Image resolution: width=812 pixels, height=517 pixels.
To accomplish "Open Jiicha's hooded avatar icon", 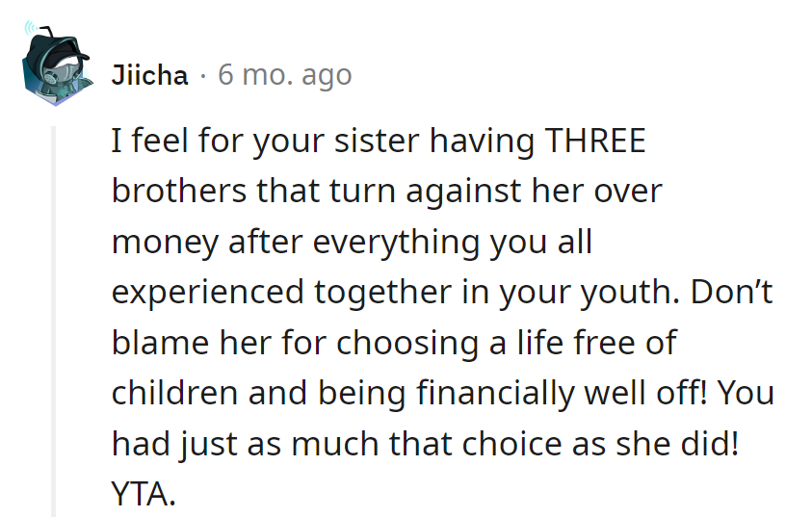I will click(56, 64).
